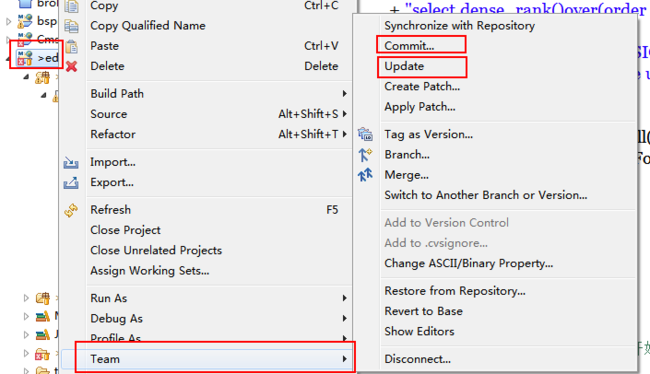The height and width of the screenshot is (374, 650).
Task: Expand the Build Path submenu arrow
Action: click(x=344, y=94)
